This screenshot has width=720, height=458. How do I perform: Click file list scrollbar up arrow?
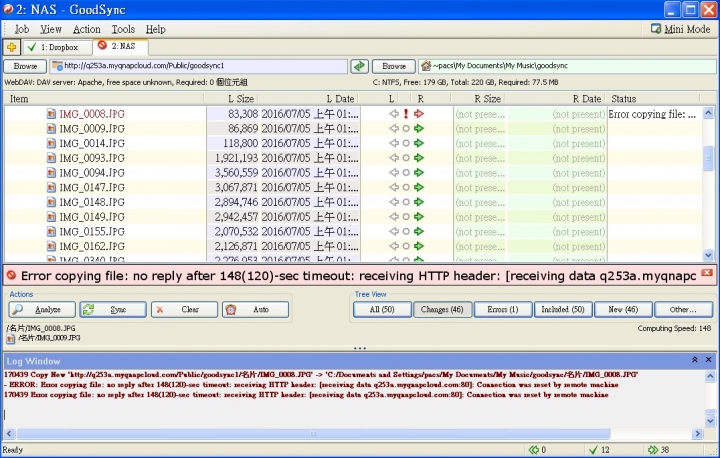pos(708,113)
